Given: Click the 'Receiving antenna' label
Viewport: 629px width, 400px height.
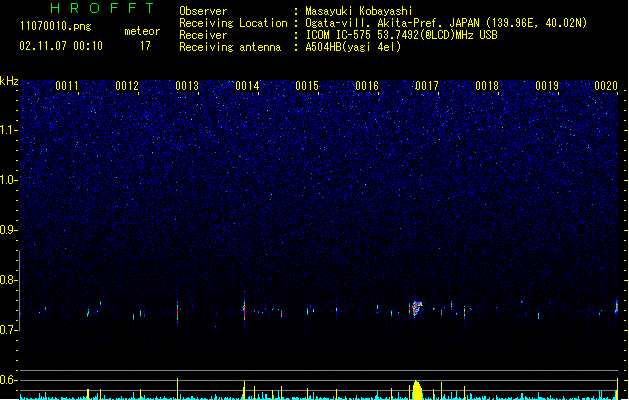Looking at the screenshot, I should 230,47.
